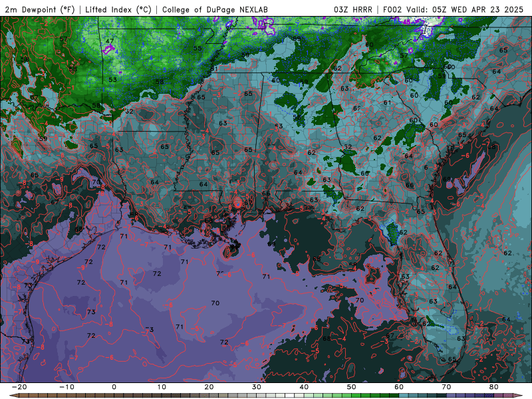Viewport: 532px width, 399px height.
Task: Click the "55" dewpoint value on the map
Action: [198, 48]
